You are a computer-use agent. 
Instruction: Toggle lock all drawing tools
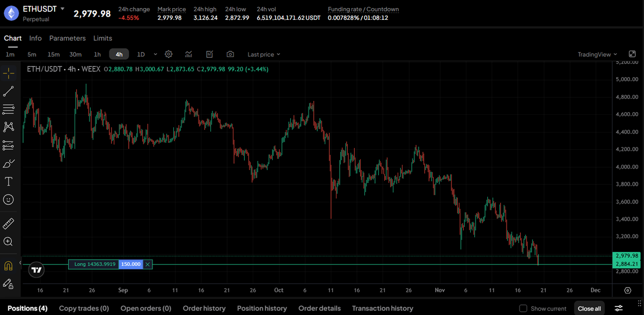coord(9,283)
